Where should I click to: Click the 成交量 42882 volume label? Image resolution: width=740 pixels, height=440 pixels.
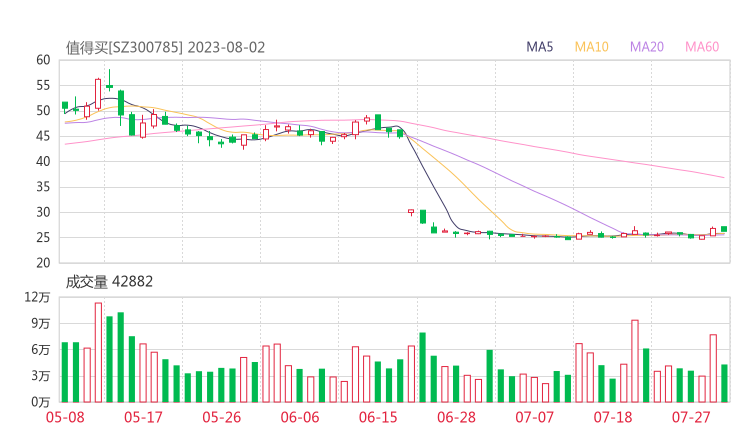click(109, 282)
